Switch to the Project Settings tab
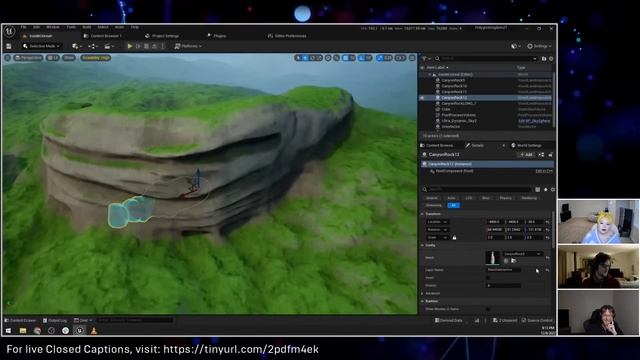Image resolution: width=640 pixels, height=360 pixels. pos(162,36)
